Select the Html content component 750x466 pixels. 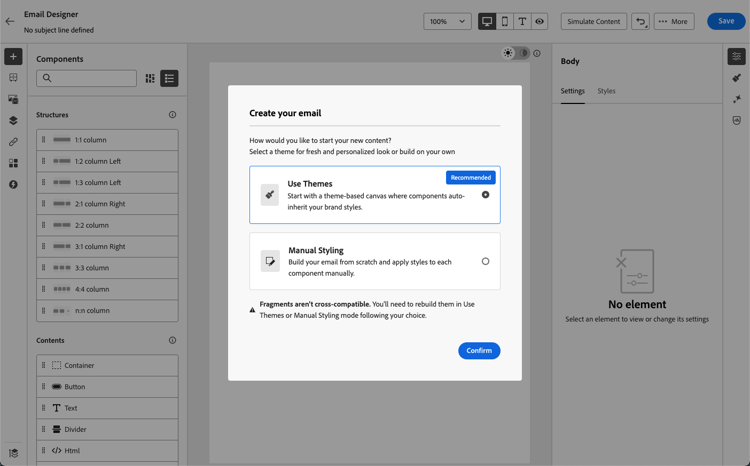[107, 451]
